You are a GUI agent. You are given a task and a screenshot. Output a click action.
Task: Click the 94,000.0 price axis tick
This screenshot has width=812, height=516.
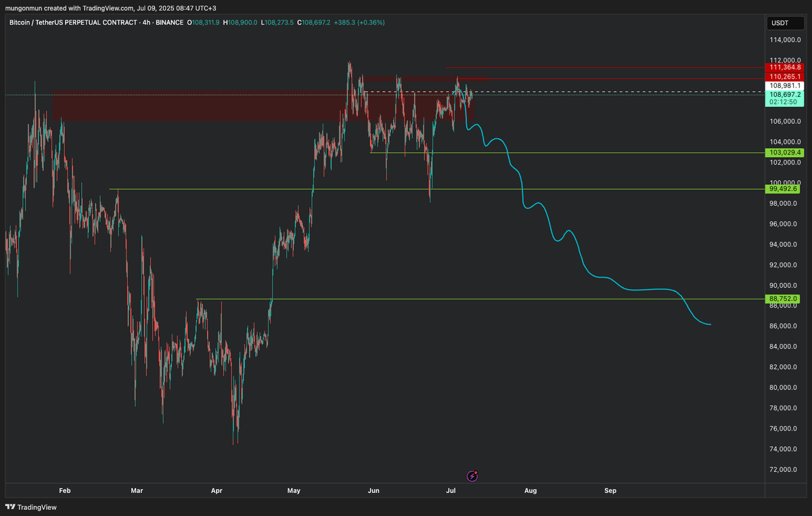784,244
